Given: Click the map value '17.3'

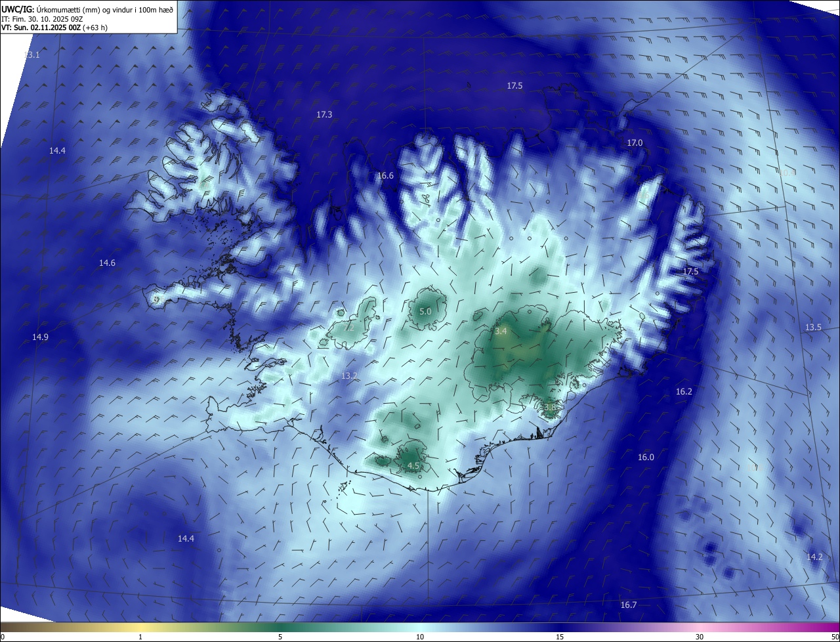Looking at the screenshot, I should click(324, 115).
